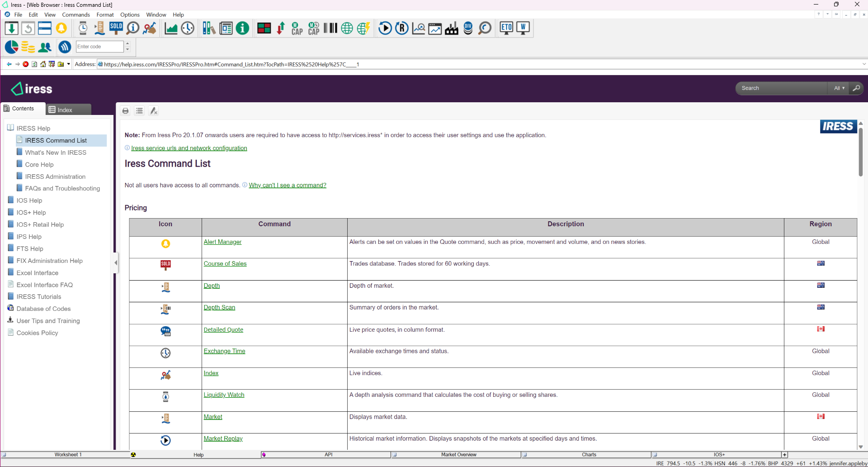The width and height of the screenshot is (868, 467).
Task: Open the Index chart-with-hand toolbar icon
Action: coord(150,28)
